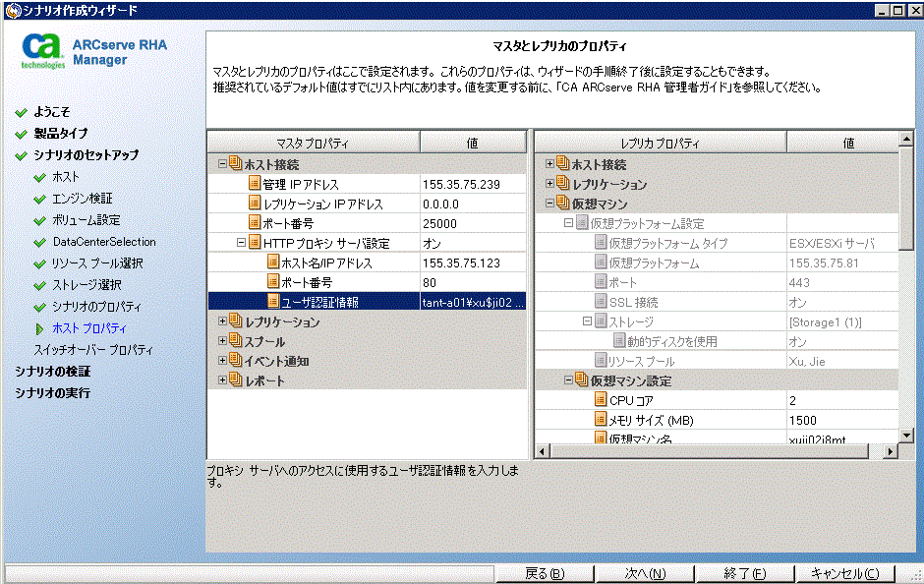This screenshot has height=584, width=924.
Task: Expand the イベント通知 group
Action: pos(222,360)
